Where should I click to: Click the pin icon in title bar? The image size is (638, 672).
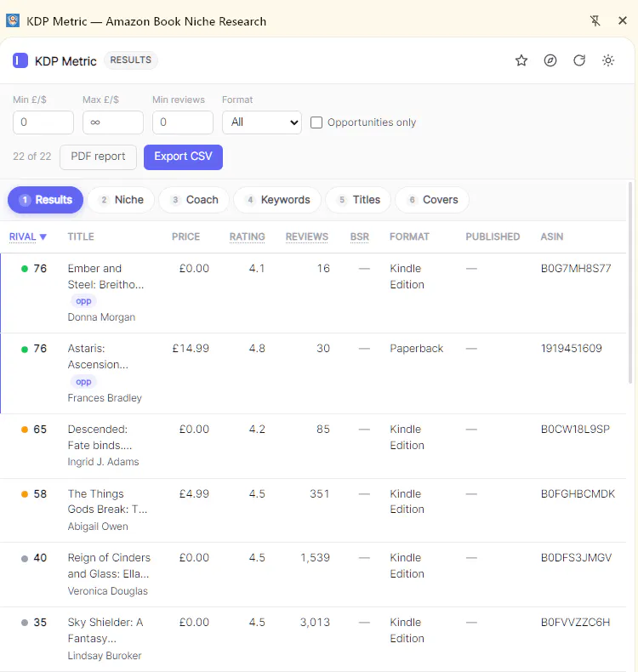(x=595, y=20)
